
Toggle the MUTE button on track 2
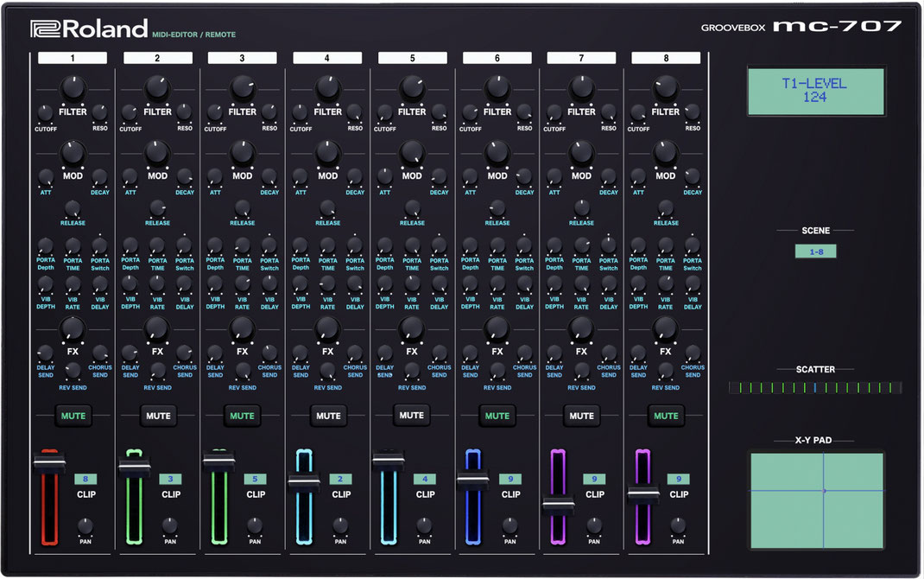point(158,416)
